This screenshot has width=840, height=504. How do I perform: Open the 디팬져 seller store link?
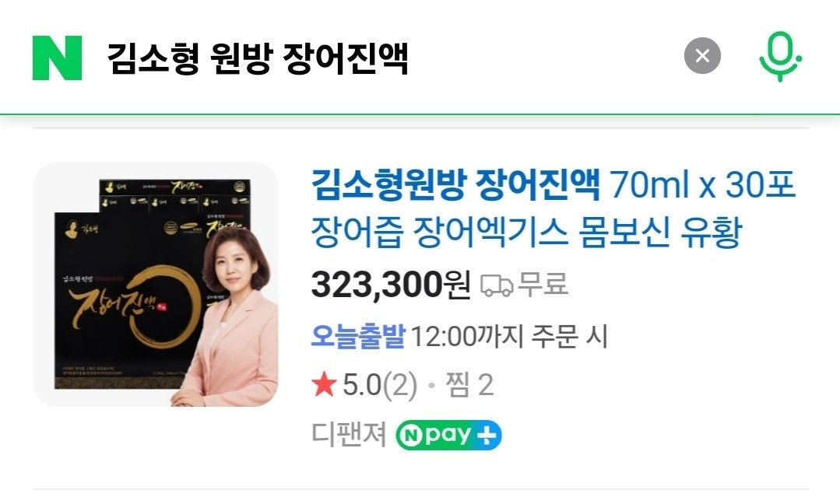point(349,434)
